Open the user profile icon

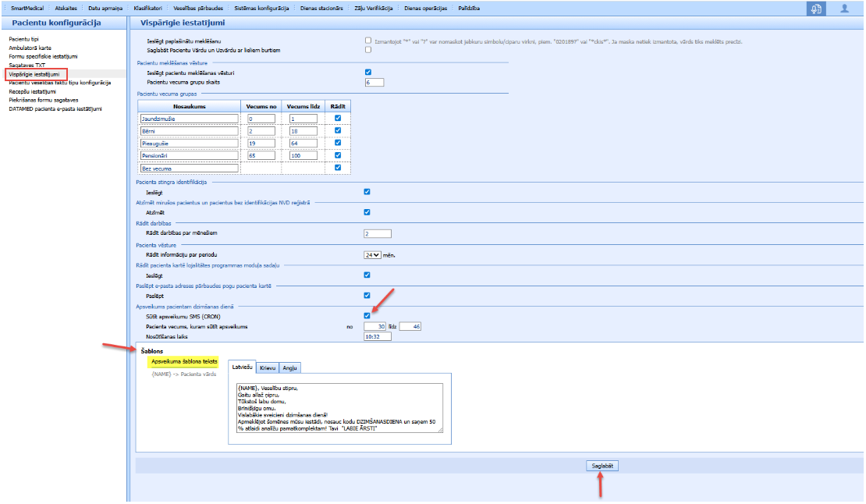coord(844,9)
